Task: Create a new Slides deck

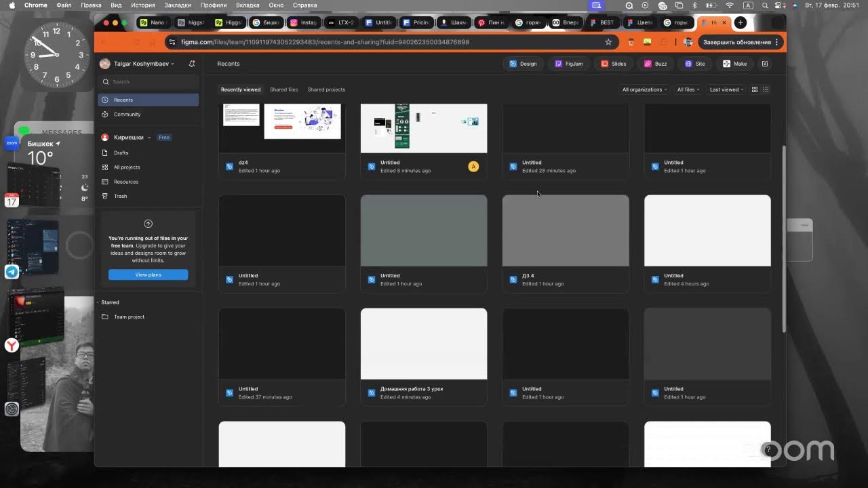Action: point(614,64)
